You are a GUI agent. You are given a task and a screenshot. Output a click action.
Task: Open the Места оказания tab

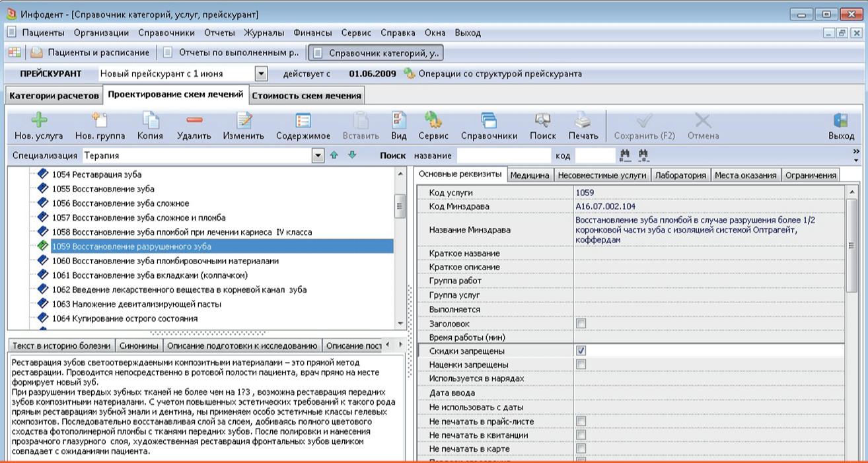click(x=746, y=175)
